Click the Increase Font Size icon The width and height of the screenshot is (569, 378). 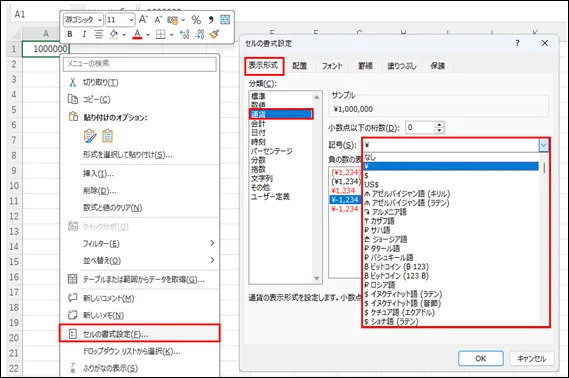click(x=143, y=19)
